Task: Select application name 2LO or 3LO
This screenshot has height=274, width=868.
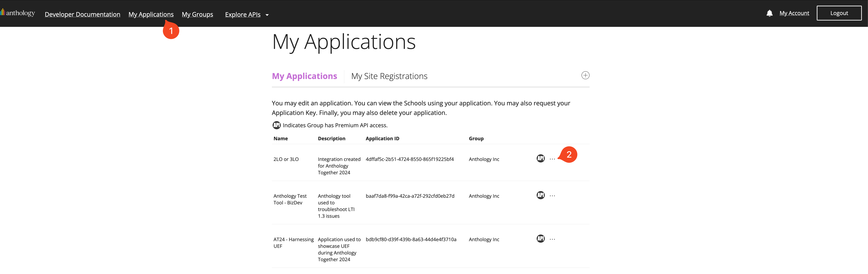Action: point(286,159)
